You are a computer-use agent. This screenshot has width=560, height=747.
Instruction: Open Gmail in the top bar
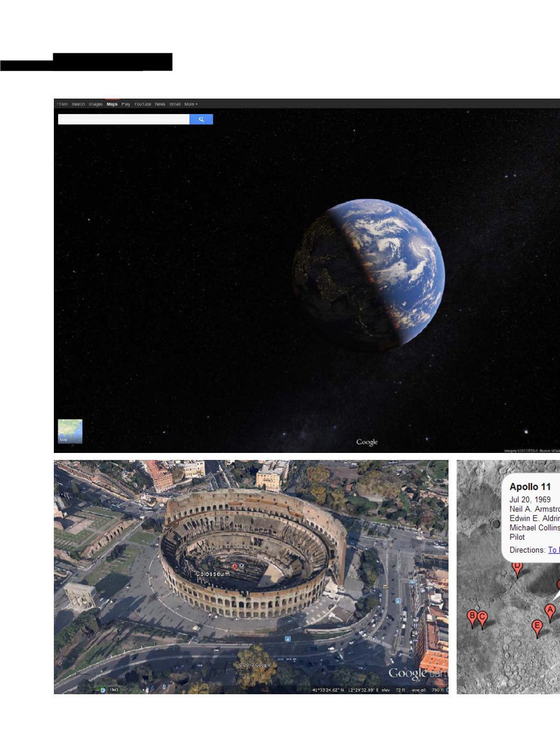[x=175, y=104]
